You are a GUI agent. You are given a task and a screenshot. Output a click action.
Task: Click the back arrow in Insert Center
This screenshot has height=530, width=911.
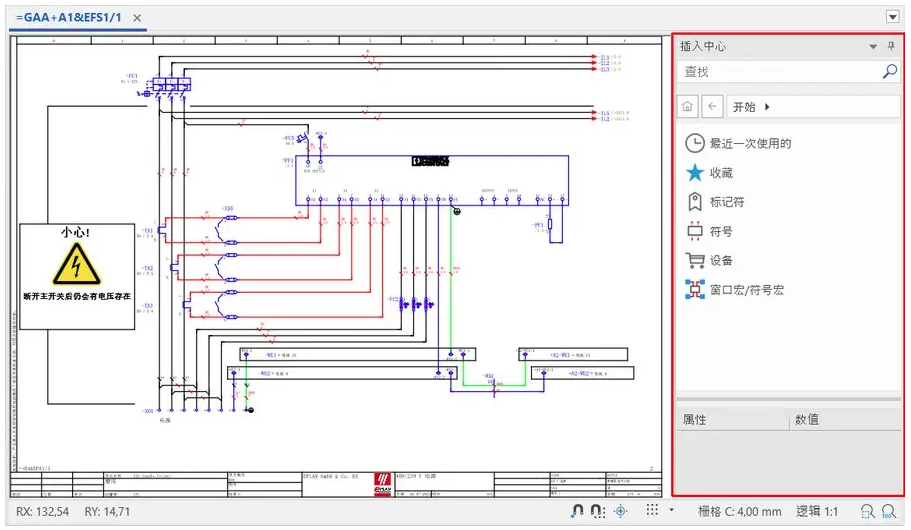(712, 106)
